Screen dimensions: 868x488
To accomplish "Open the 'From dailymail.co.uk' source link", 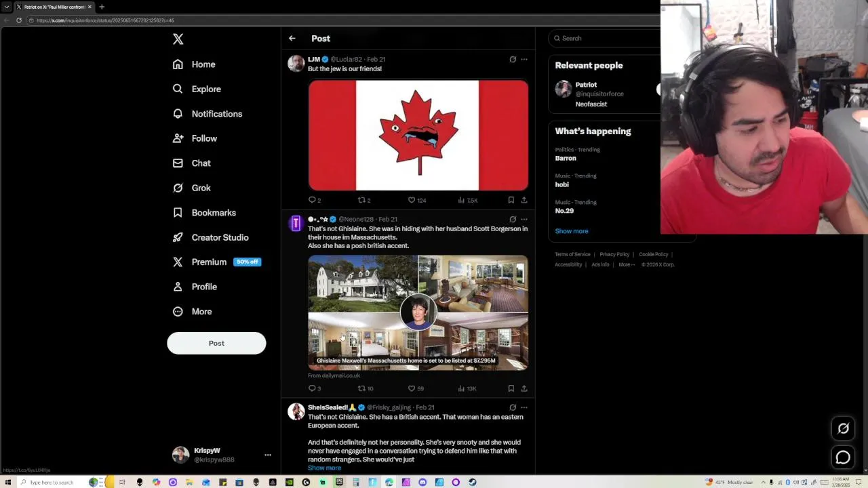I will click(x=334, y=375).
